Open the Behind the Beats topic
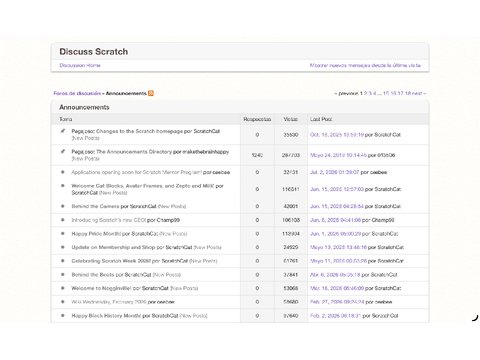This screenshot has width=480, height=360. (x=93, y=275)
